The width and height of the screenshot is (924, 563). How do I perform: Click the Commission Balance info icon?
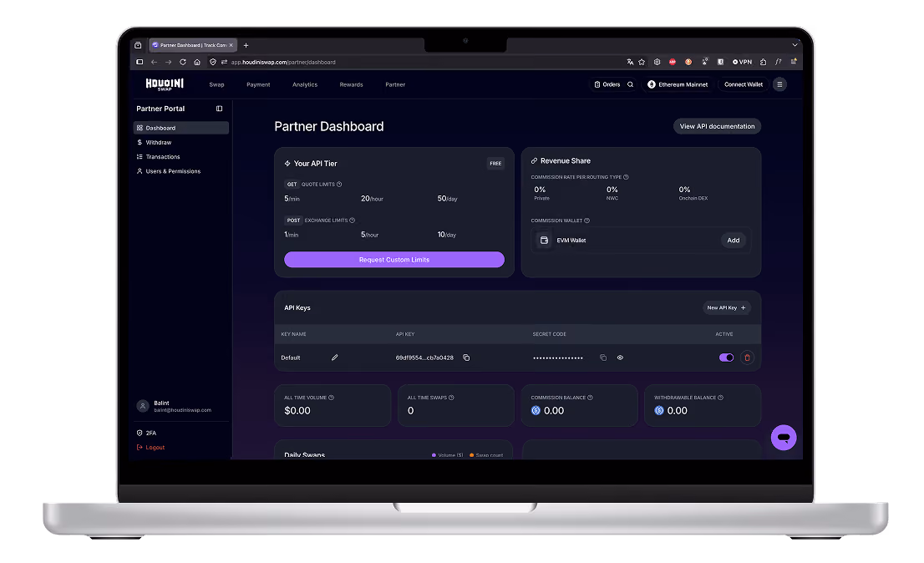[x=590, y=398]
